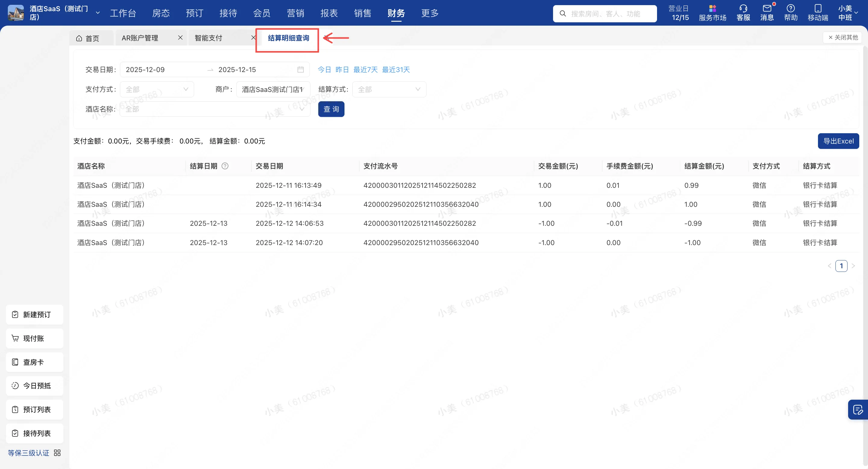
Task: Click the 现付账 sidebar icon
Action: point(15,338)
